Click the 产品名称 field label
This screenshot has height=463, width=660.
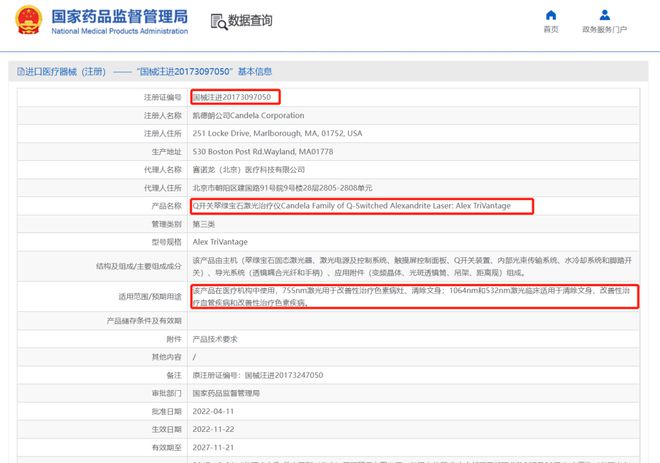coord(166,206)
